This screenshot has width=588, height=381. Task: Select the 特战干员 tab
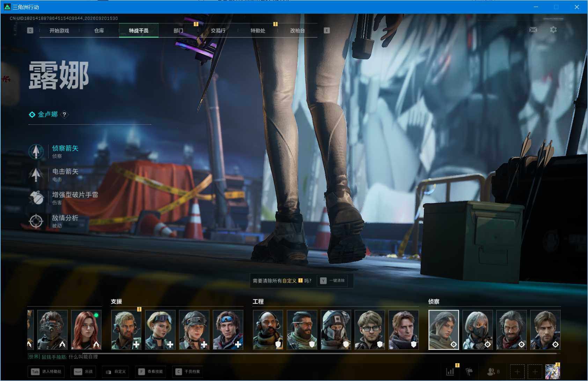point(139,30)
